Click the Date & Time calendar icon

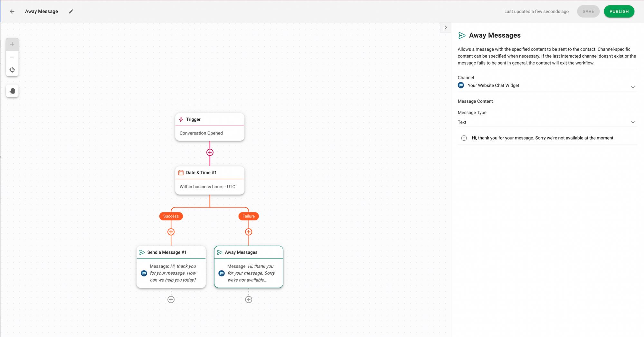[x=181, y=173]
